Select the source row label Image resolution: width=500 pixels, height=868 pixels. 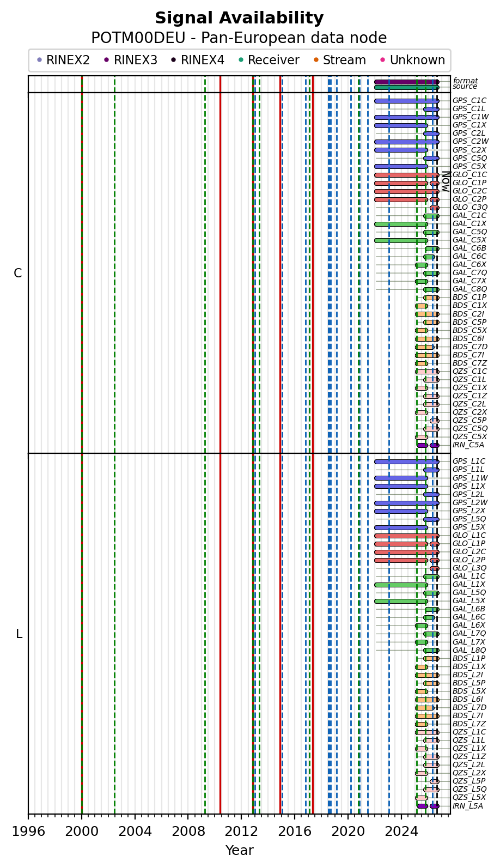click(x=465, y=87)
